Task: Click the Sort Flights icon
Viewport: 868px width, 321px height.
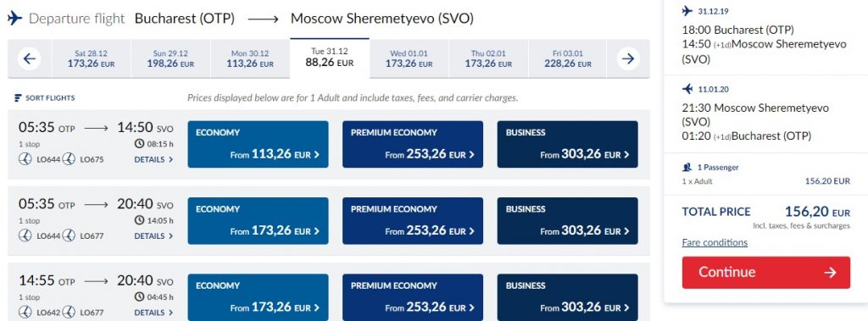Action: (x=18, y=98)
